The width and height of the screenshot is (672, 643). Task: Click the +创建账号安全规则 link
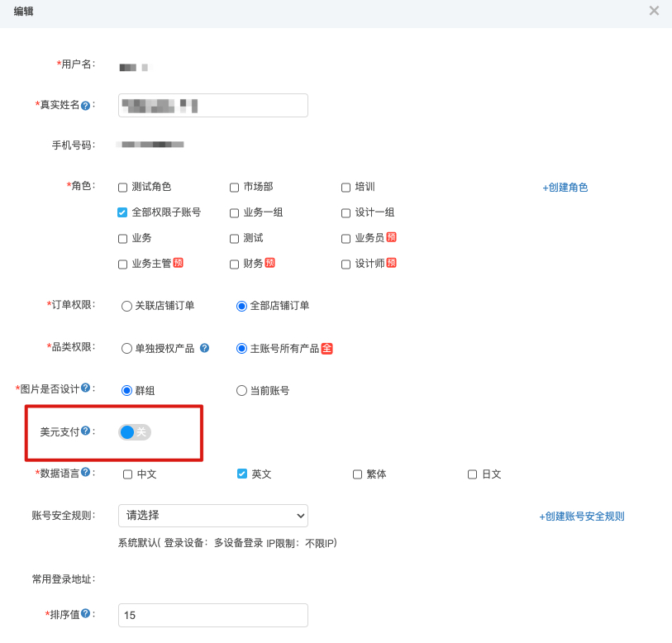click(582, 516)
